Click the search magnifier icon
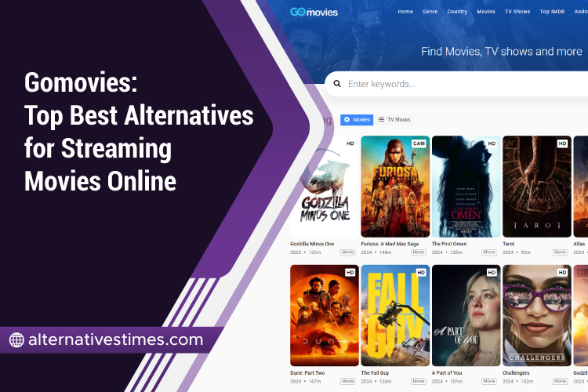The width and height of the screenshot is (588, 392). point(337,84)
